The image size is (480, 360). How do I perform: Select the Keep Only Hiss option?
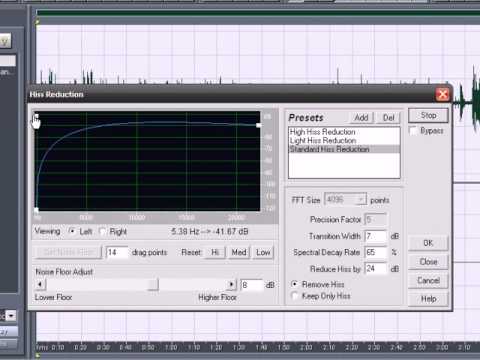294,296
